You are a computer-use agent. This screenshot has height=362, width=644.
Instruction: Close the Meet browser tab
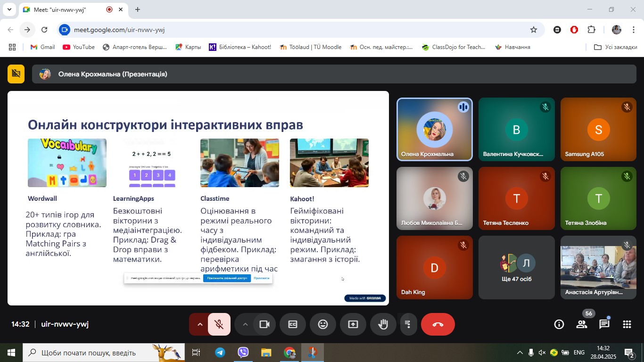(x=121, y=9)
